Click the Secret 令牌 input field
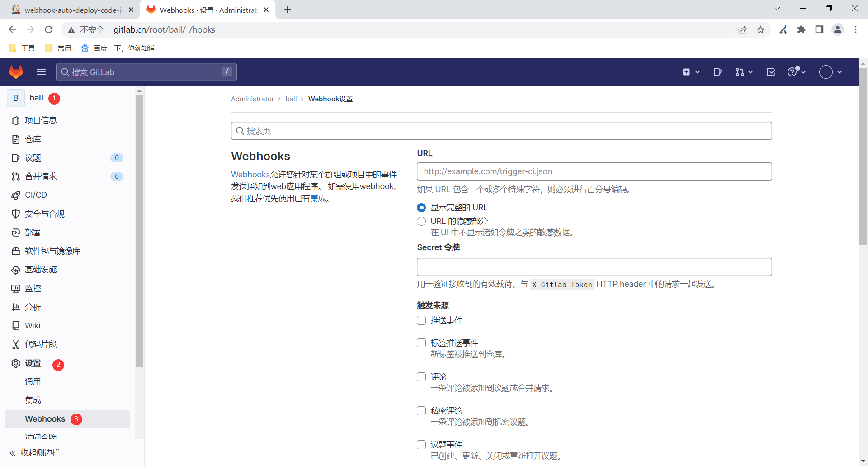The image size is (868, 466). [594, 267]
